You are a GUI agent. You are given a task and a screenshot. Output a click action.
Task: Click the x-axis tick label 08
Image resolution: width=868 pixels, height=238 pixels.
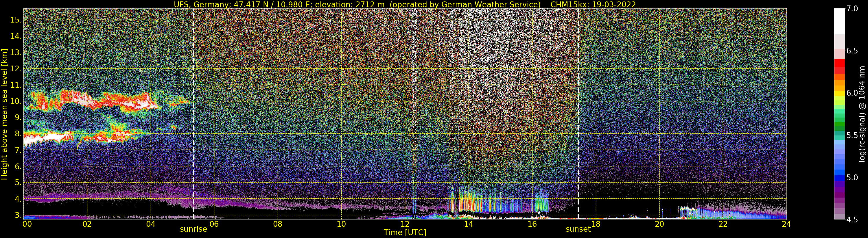tap(278, 224)
